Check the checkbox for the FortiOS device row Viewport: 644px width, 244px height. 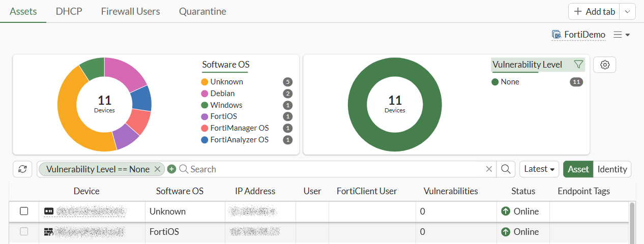tap(24, 232)
